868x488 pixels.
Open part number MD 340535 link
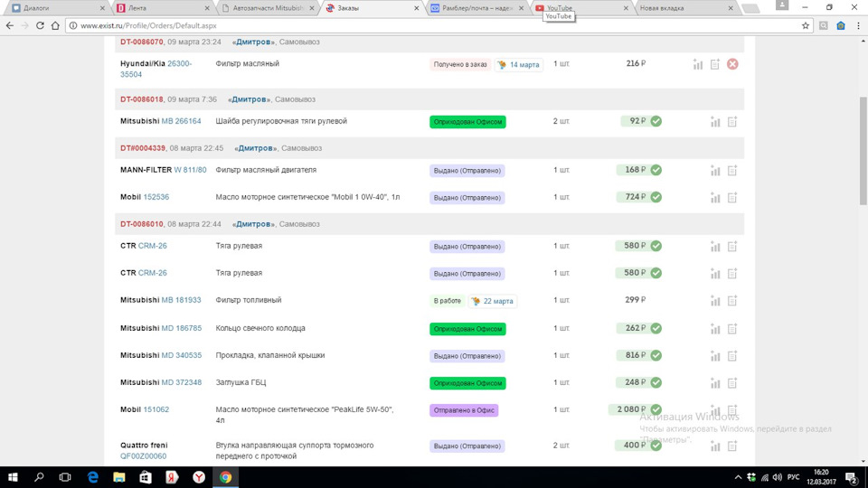pos(181,355)
